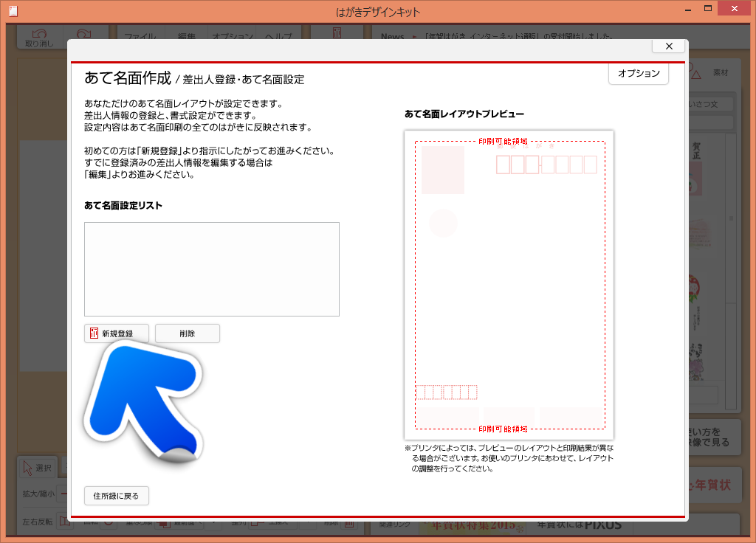Click the 取り消し undo icon
The width and height of the screenshot is (756, 543).
[x=39, y=38]
